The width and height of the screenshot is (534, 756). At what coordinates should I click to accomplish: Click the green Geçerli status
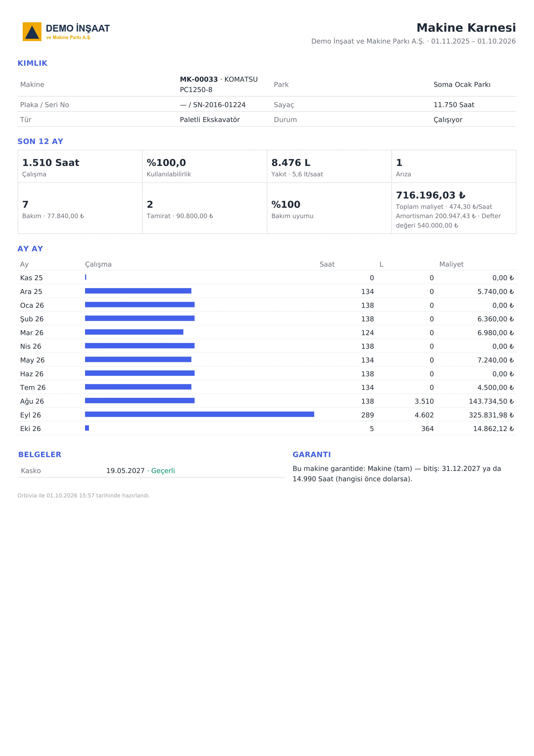(x=163, y=471)
